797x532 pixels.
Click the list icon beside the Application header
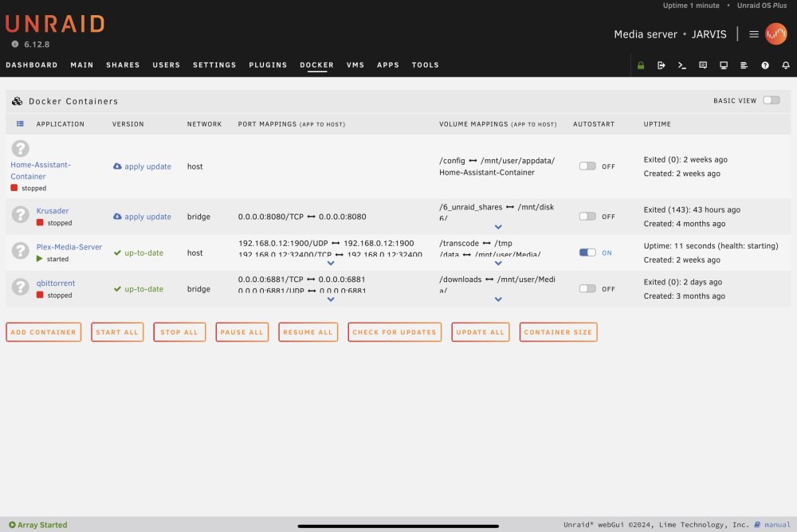(x=20, y=123)
